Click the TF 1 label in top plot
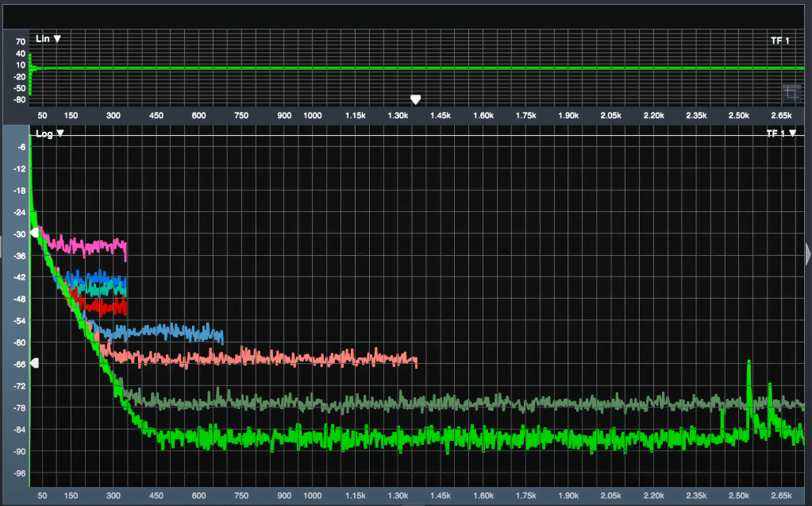The image size is (812, 506). coord(779,40)
